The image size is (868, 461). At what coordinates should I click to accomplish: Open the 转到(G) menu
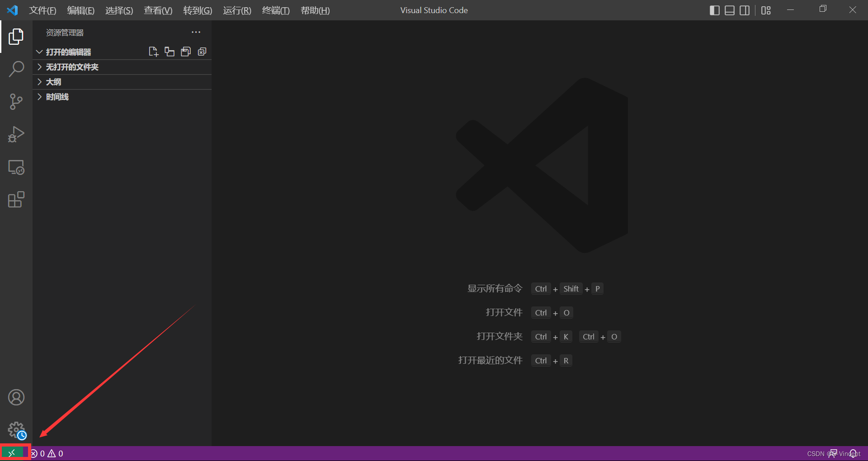tap(198, 10)
